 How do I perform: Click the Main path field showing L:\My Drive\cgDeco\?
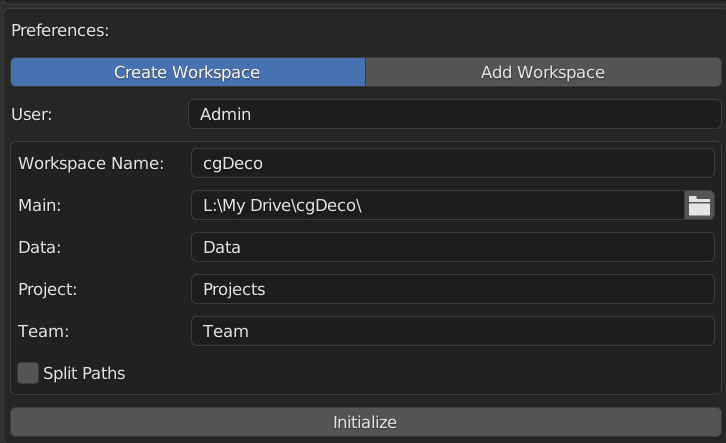[438, 205]
